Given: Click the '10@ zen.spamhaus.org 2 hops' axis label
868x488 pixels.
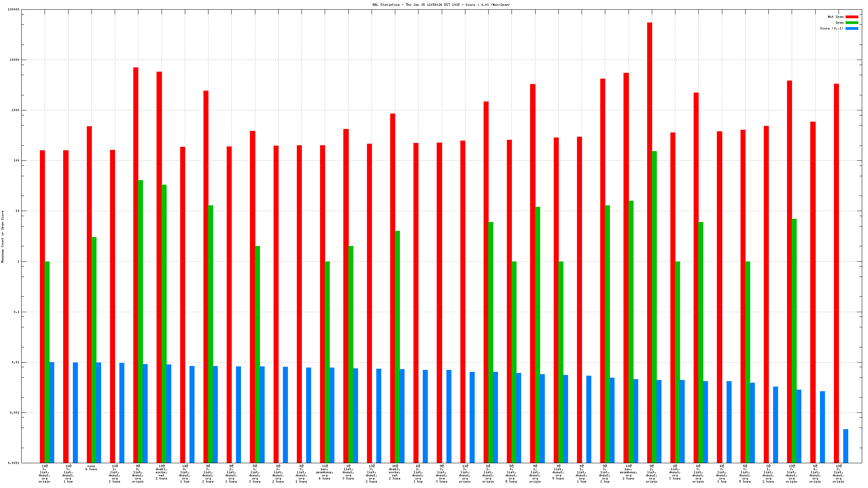Looking at the screenshot, I should [628, 472].
